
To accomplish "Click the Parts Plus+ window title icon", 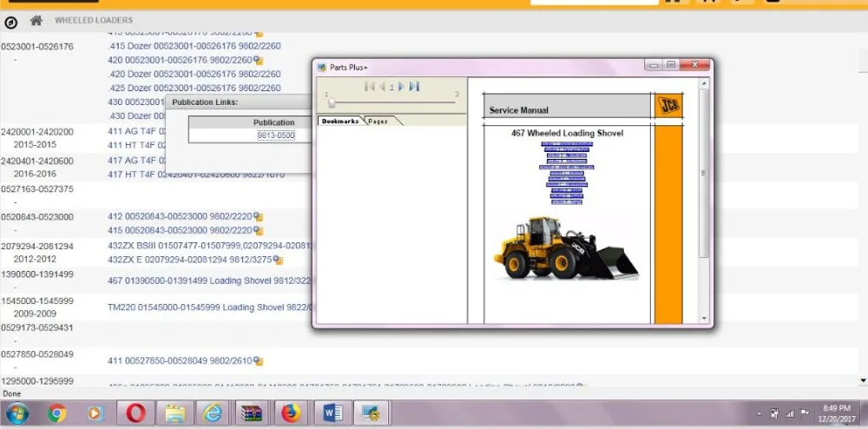I will pyautogui.click(x=322, y=67).
